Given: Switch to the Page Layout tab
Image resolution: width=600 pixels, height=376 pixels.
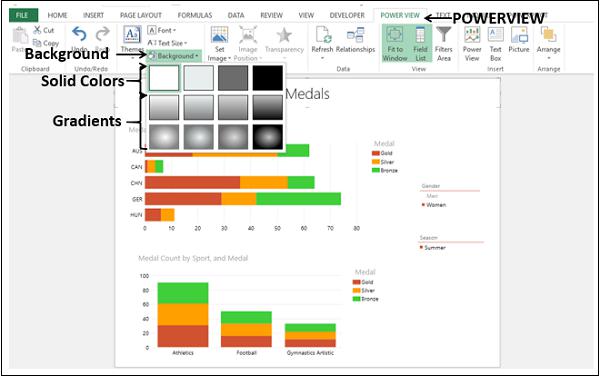Looking at the screenshot, I should coord(141,15).
